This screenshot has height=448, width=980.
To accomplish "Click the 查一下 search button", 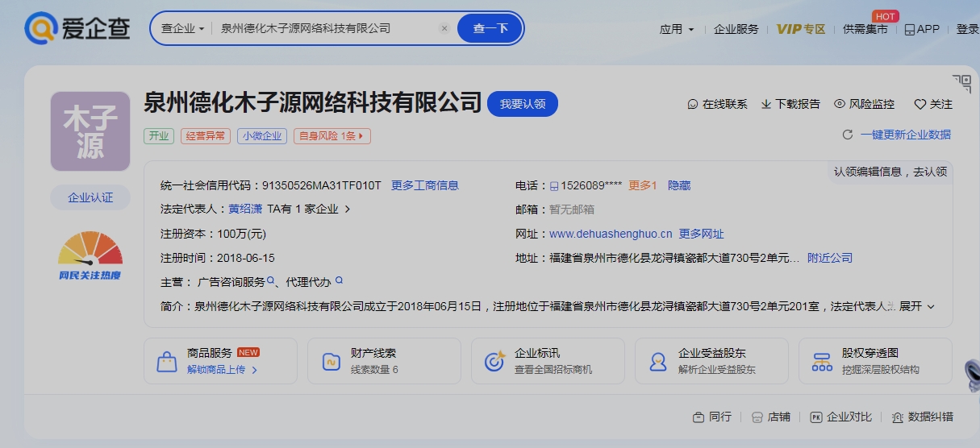I will point(490,28).
